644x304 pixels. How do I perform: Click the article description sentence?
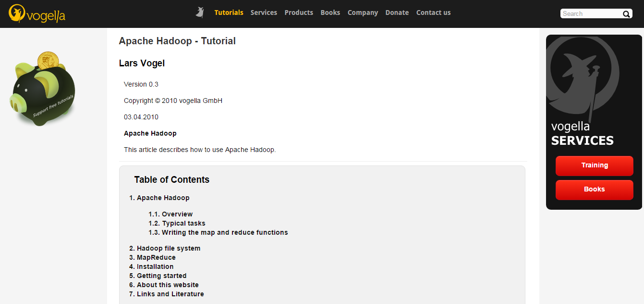(x=200, y=150)
